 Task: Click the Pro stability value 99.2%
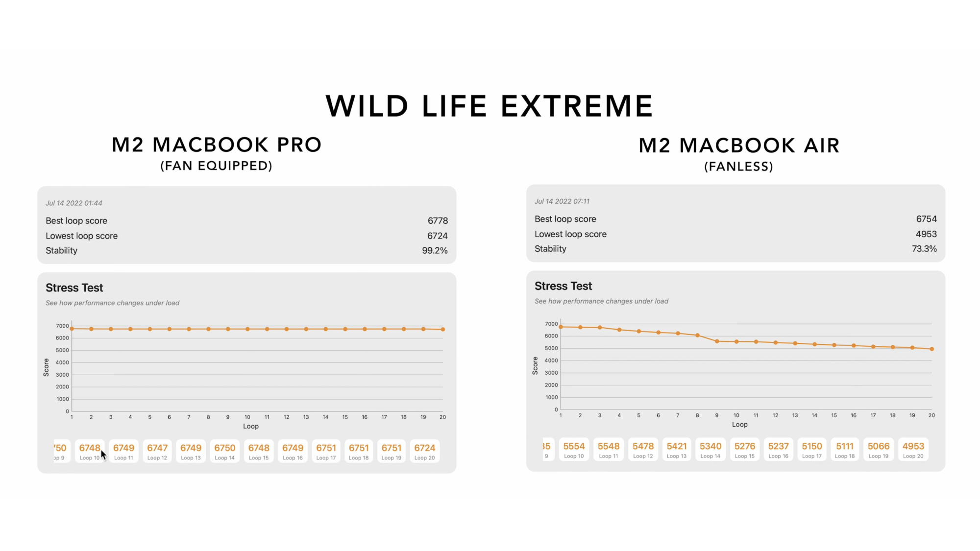pyautogui.click(x=435, y=250)
